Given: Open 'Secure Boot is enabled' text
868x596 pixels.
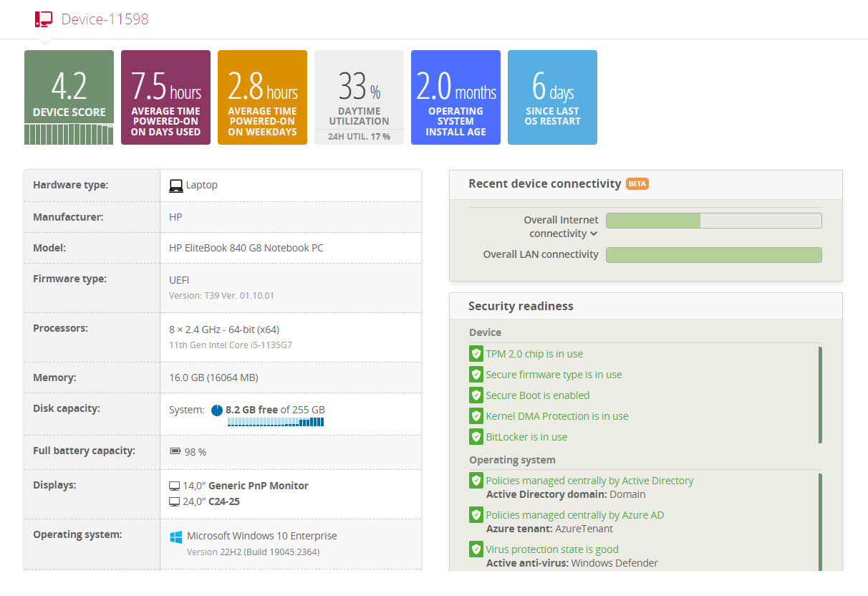Looking at the screenshot, I should 537,395.
